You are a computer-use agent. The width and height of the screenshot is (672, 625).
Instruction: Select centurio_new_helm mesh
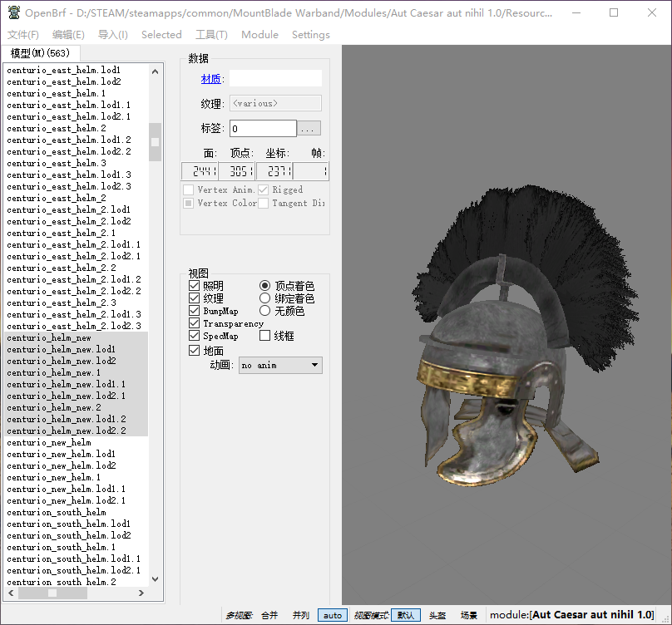[49, 442]
